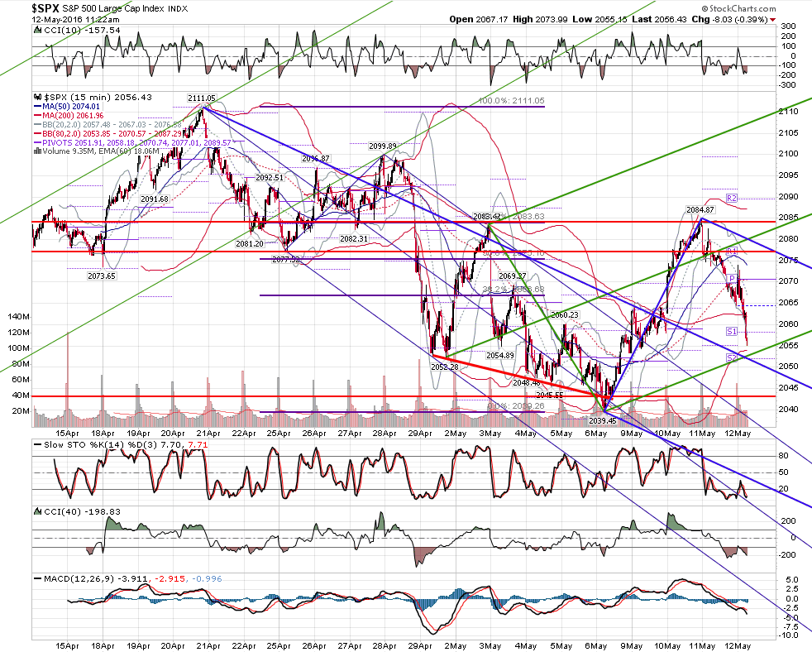Viewport: 812px width, 652px height.
Task: Click the 2039.45 low price label
Action: pos(603,420)
